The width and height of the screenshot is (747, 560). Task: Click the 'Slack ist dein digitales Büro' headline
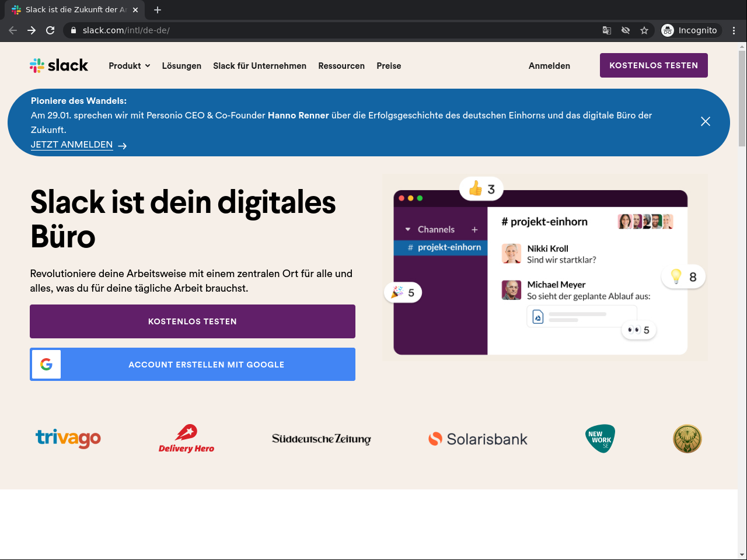click(x=183, y=219)
